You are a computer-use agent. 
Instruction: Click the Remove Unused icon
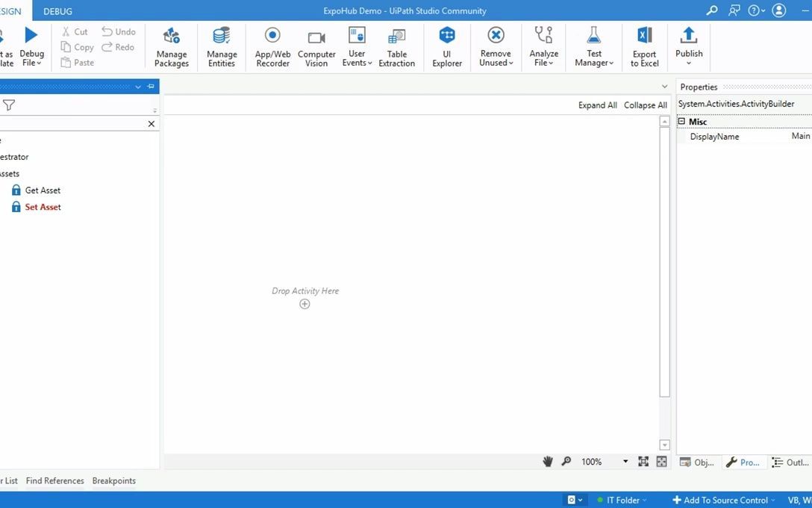[x=496, y=35]
